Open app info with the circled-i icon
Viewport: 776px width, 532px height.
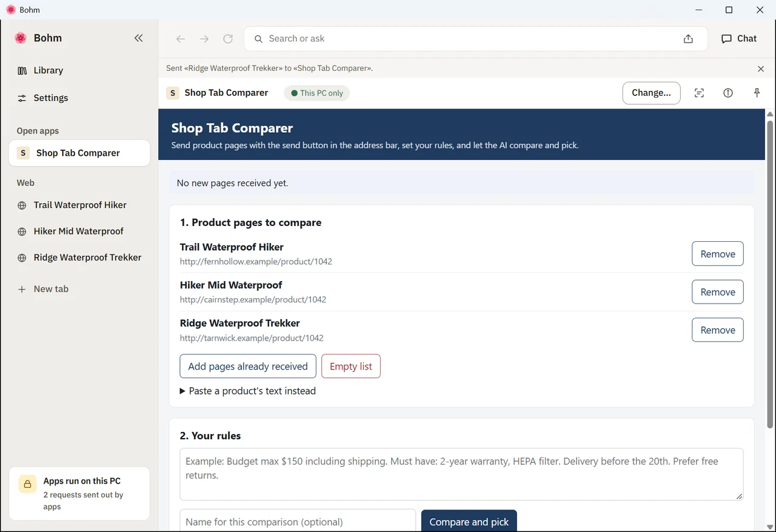tap(728, 93)
